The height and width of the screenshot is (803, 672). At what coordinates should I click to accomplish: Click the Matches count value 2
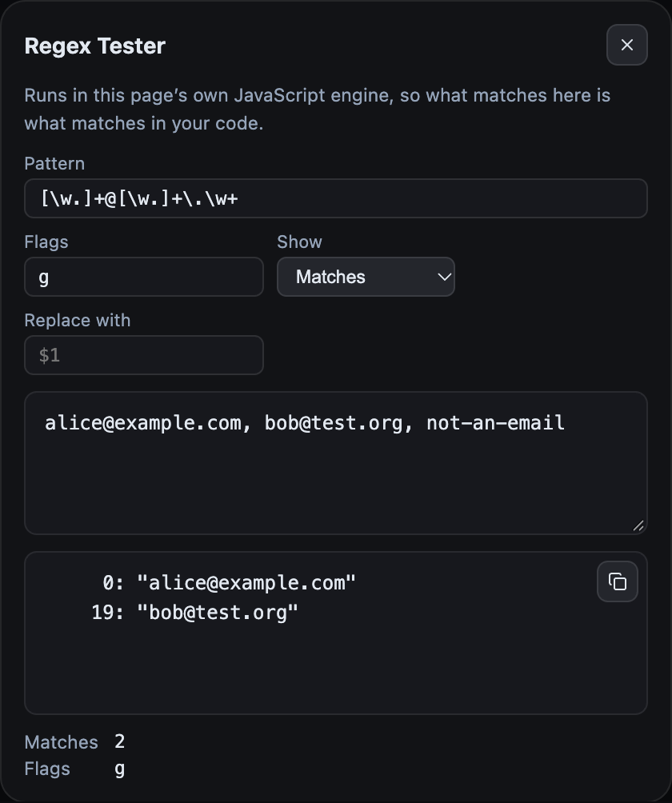point(120,741)
